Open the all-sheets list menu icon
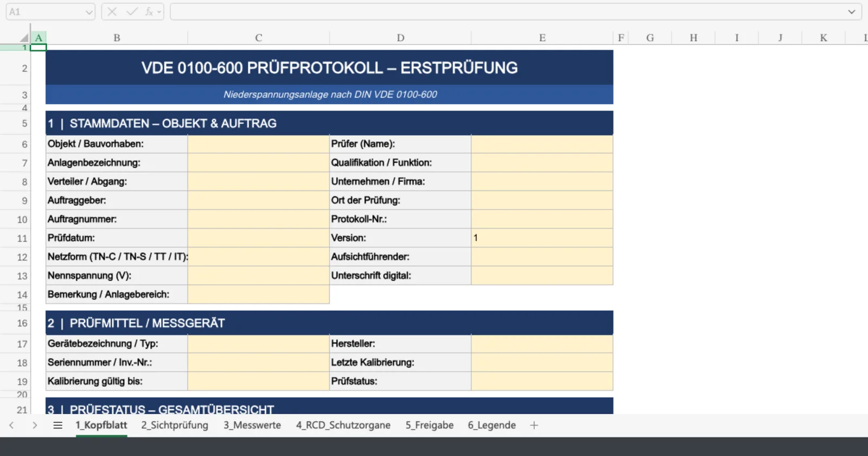This screenshot has height=456, width=868. [58, 425]
